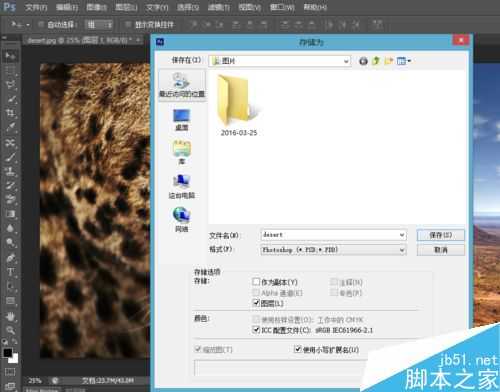Open the Desktop location shortcut

182,120
